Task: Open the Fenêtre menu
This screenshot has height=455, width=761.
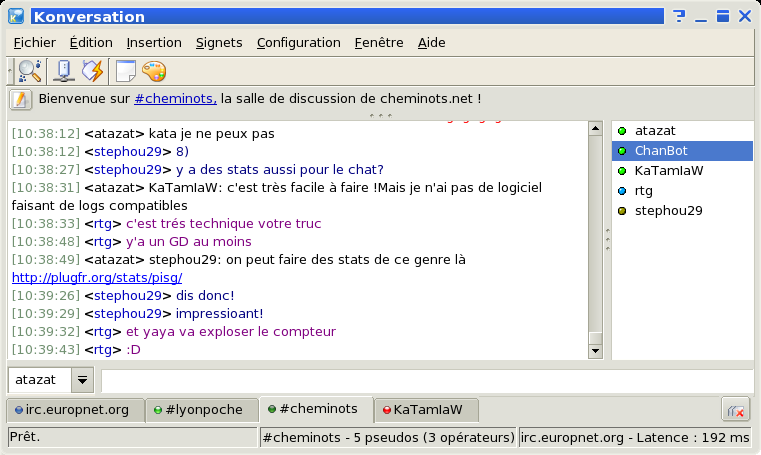Action: (x=379, y=43)
